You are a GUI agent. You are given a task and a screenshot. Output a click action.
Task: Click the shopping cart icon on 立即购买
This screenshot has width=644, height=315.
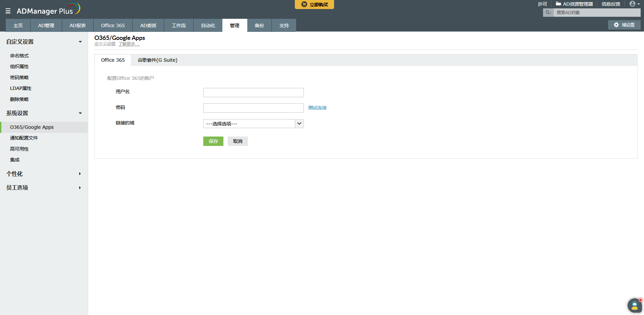tap(304, 4)
